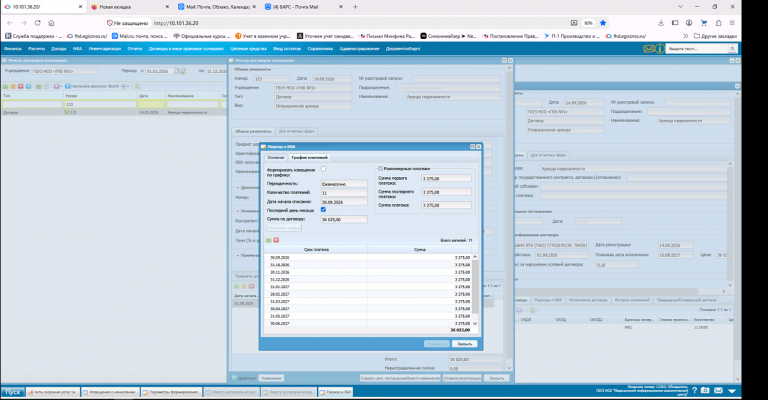Screen dimensions: 768x400
Task: Click the Сумма первого платежа field
Action: [x=446, y=179]
